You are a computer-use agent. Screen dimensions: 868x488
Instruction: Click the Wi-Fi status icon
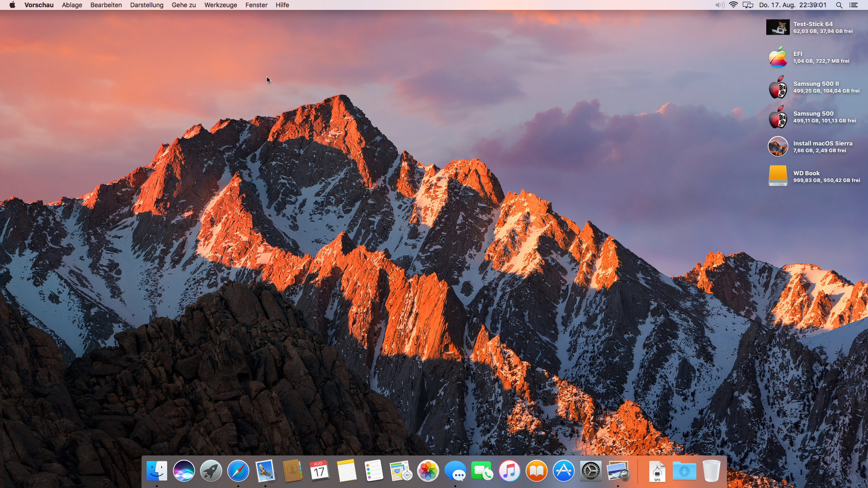coord(733,5)
